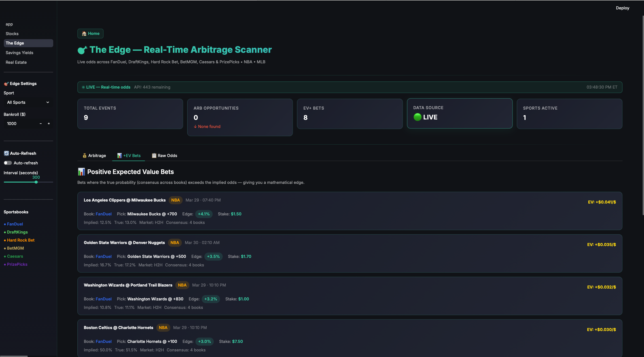Open the Stocks page in sidebar
644x357 pixels.
click(12, 34)
